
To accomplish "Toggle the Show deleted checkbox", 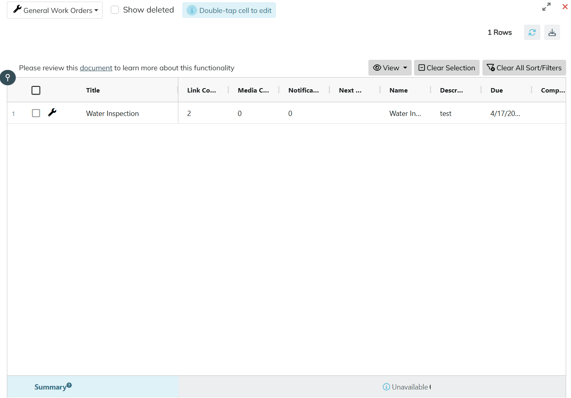I will tap(115, 10).
